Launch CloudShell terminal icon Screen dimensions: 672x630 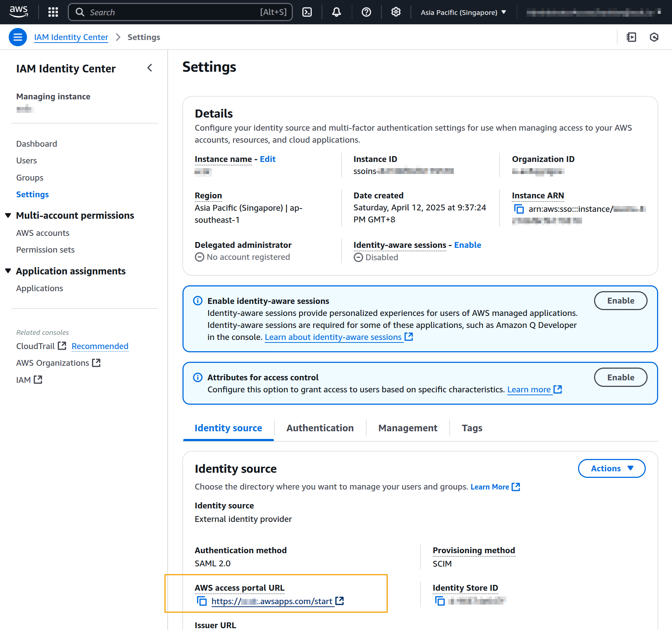307,12
